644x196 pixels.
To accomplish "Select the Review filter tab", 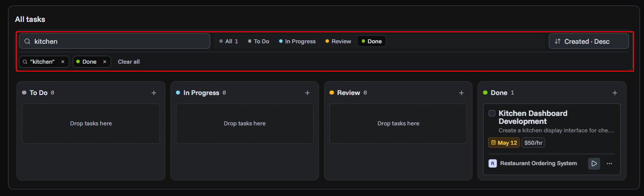I will [338, 41].
